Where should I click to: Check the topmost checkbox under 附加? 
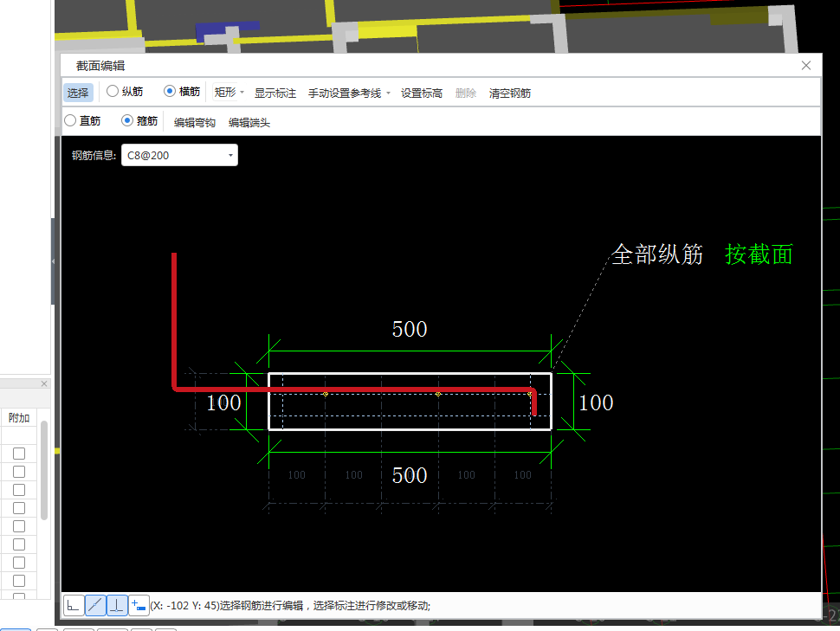(19, 454)
